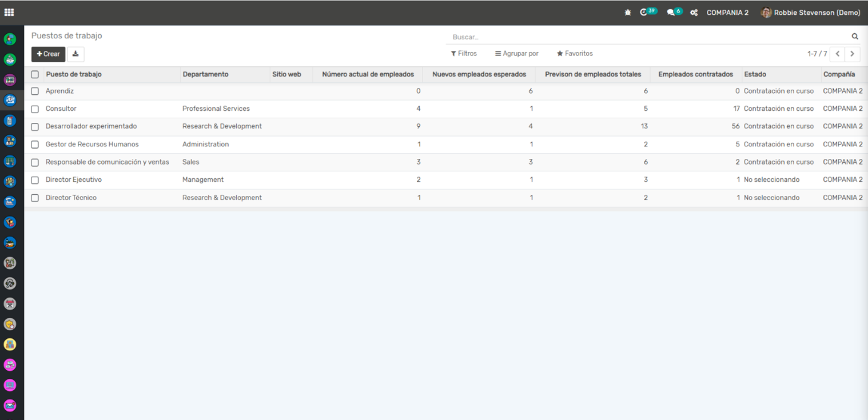Screen dimensions: 868x420
Task: Toggle the select-all checkbox in table header
Action: 35,74
